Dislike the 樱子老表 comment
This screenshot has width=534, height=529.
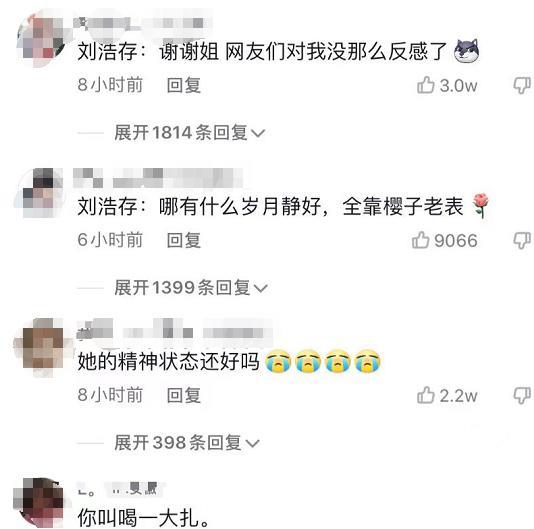click(522, 240)
